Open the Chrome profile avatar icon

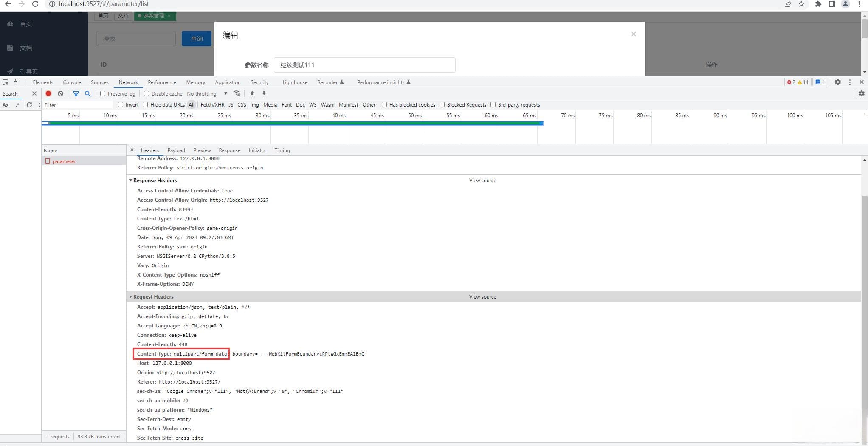[x=845, y=4]
